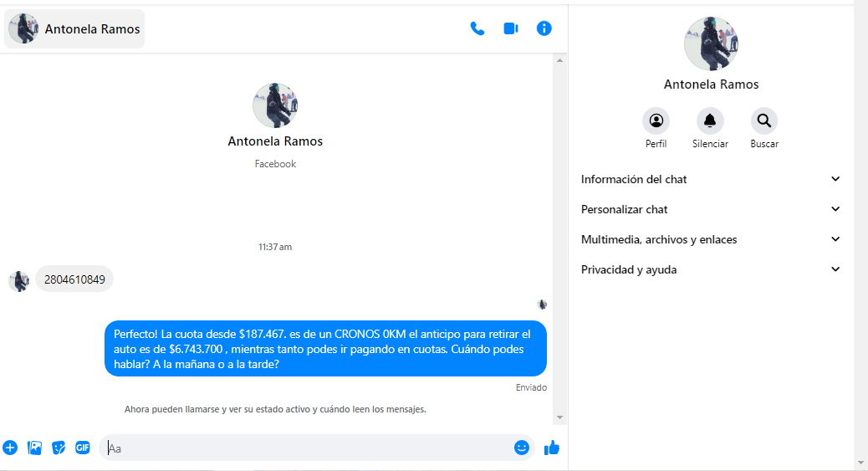Viewport: 868px width, 471px height.
Task: Search in conversation with Buscar
Action: [x=763, y=121]
